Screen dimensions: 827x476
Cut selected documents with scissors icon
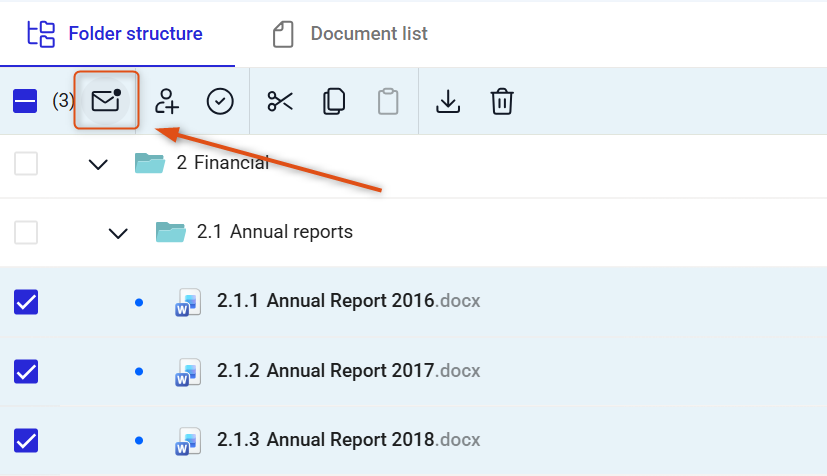[x=280, y=101]
